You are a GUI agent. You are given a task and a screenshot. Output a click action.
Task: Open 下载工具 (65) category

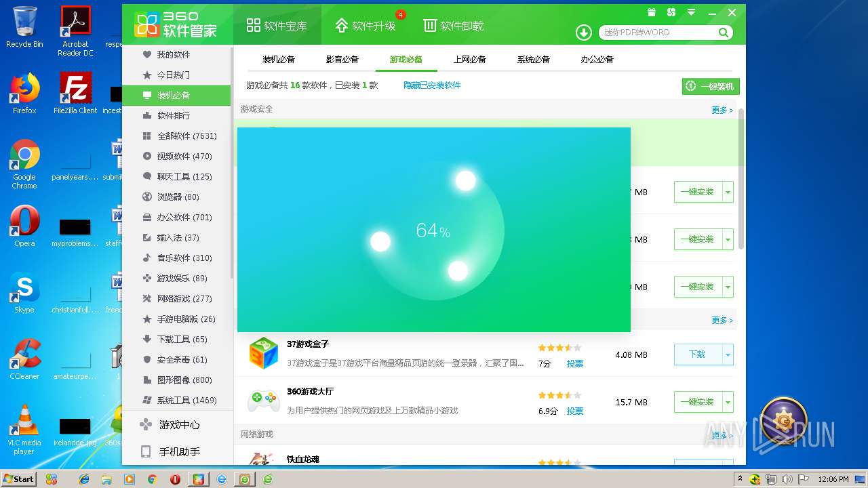point(176,339)
